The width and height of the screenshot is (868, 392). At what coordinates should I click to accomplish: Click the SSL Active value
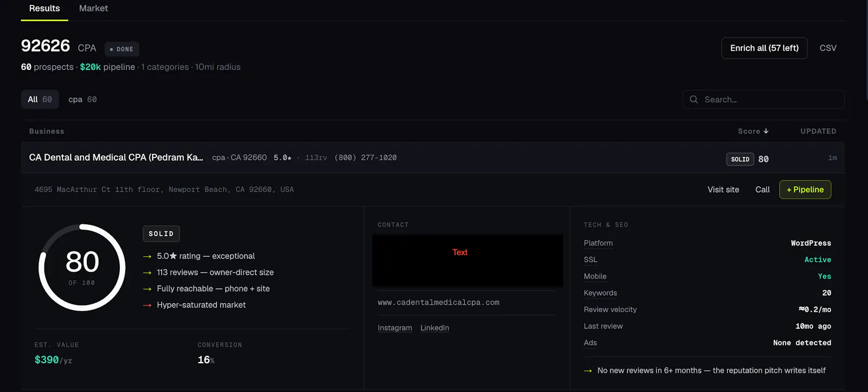click(x=818, y=260)
